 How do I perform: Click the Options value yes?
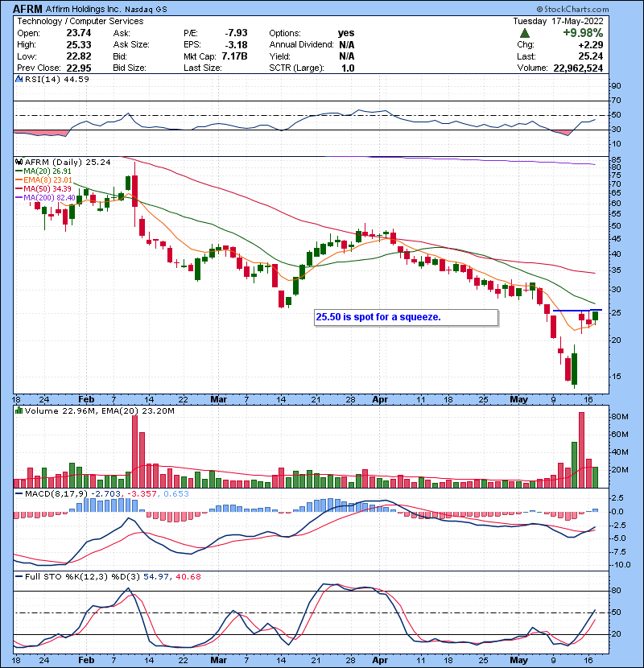pyautogui.click(x=346, y=33)
